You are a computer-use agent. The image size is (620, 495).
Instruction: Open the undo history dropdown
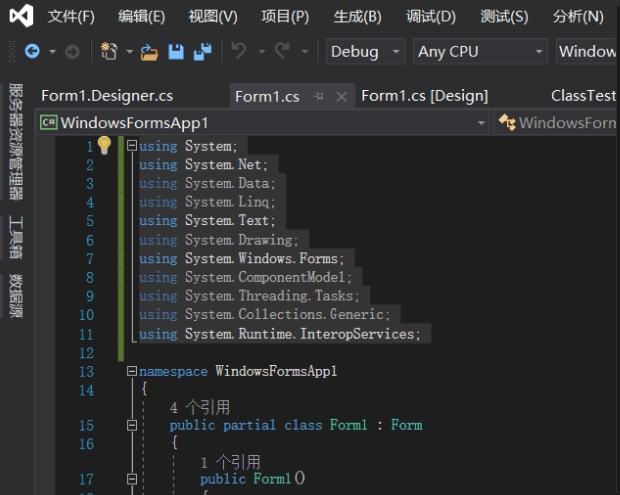261,51
